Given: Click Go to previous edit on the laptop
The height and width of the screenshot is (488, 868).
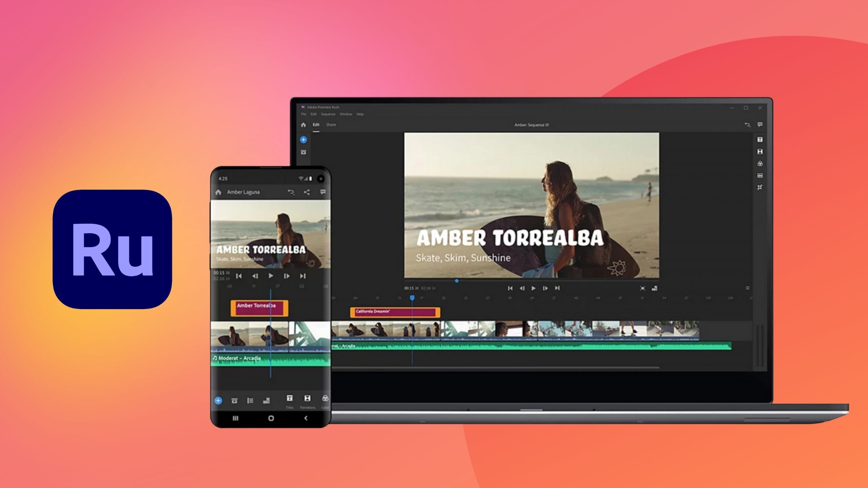Looking at the screenshot, I should 510,288.
